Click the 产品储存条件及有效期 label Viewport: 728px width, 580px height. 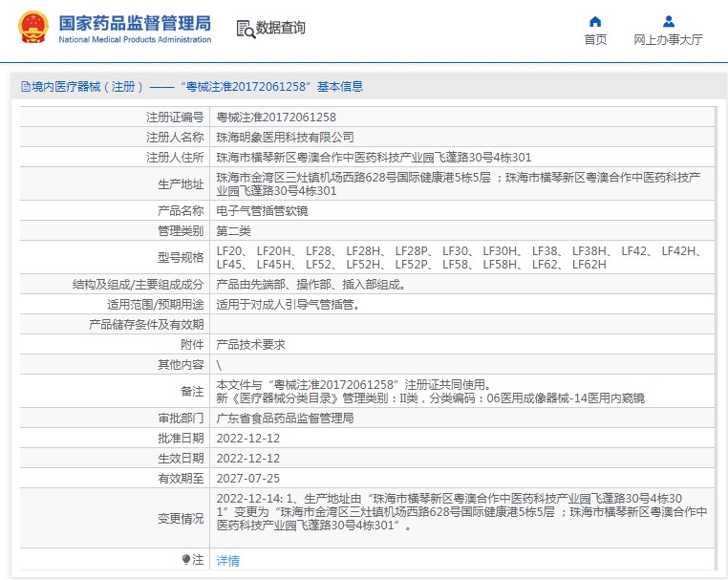click(x=146, y=324)
